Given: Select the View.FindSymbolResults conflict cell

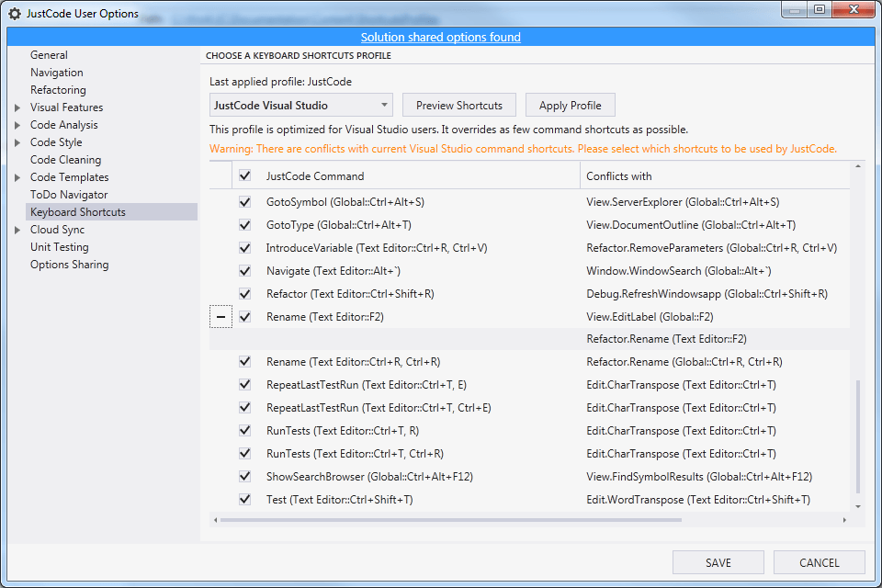Looking at the screenshot, I should 699,477.
